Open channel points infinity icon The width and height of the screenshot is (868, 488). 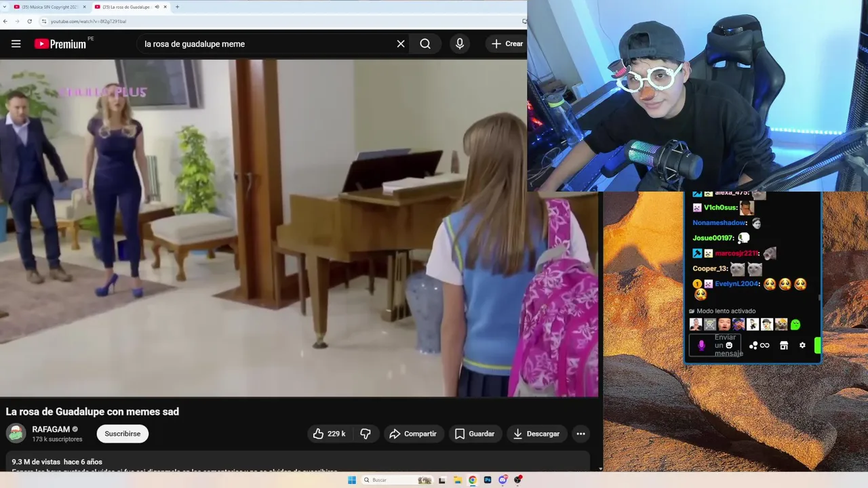point(764,346)
